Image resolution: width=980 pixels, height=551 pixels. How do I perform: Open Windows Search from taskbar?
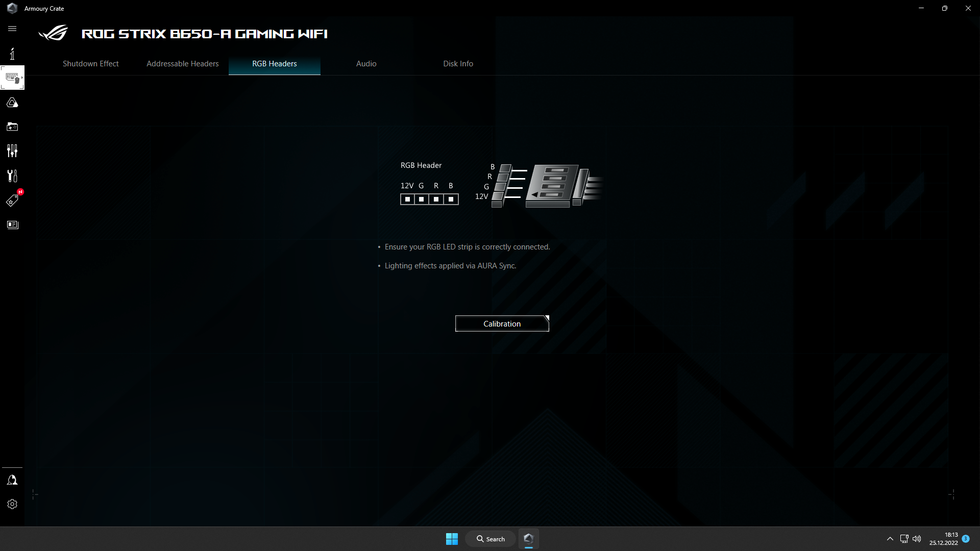tap(489, 538)
